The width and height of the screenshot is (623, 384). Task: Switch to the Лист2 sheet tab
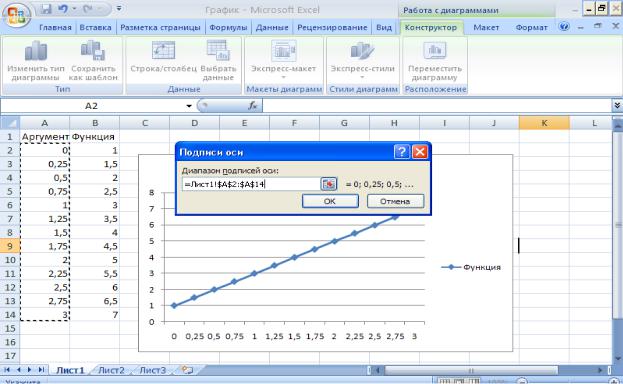tap(111, 370)
